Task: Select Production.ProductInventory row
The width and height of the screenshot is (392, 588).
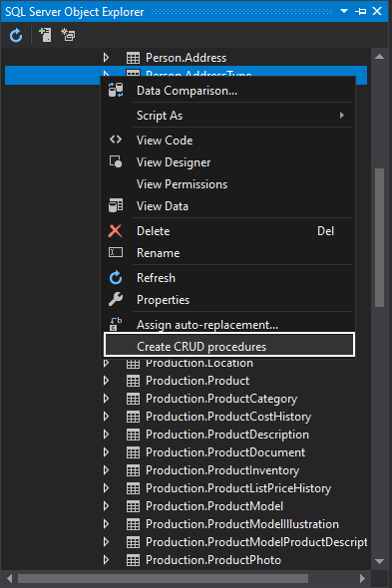Action: click(x=186, y=470)
